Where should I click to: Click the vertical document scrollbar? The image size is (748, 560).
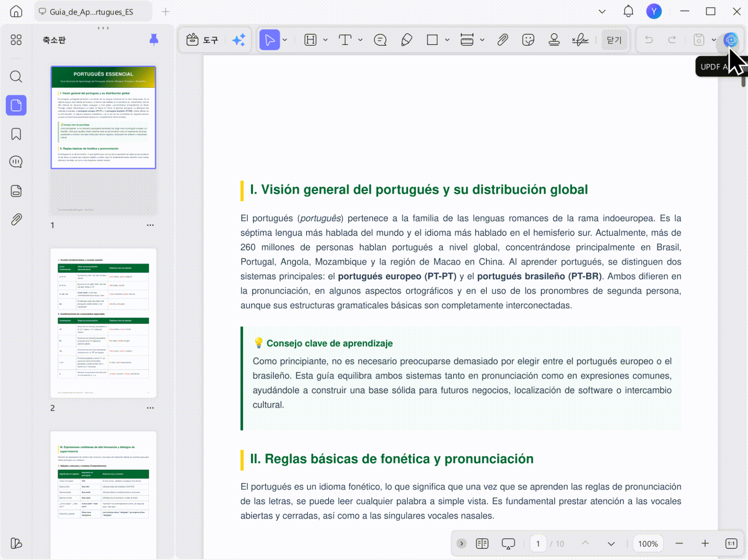point(744,81)
